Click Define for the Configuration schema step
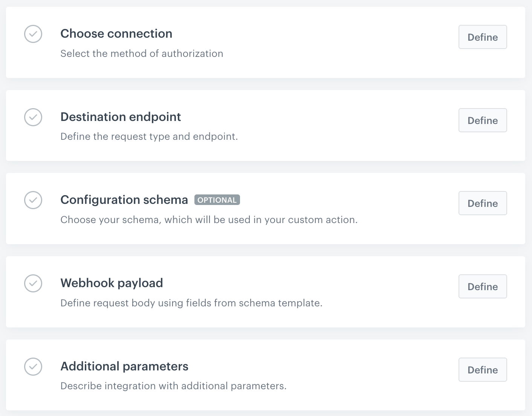The height and width of the screenshot is (416, 532). click(x=483, y=203)
